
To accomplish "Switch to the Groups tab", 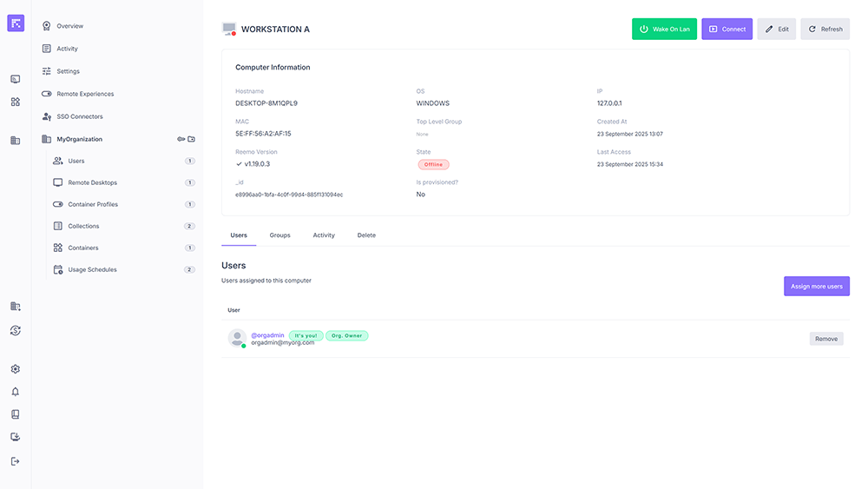I will point(279,235).
